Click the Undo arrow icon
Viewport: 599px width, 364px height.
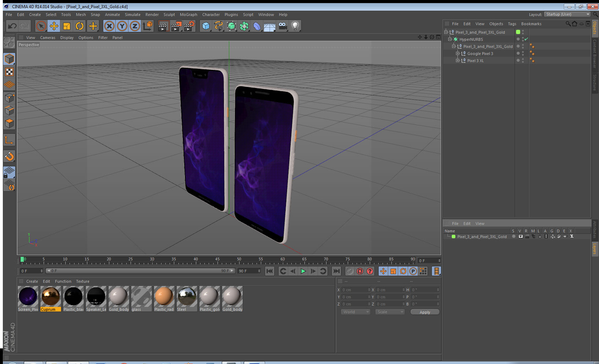(12, 26)
